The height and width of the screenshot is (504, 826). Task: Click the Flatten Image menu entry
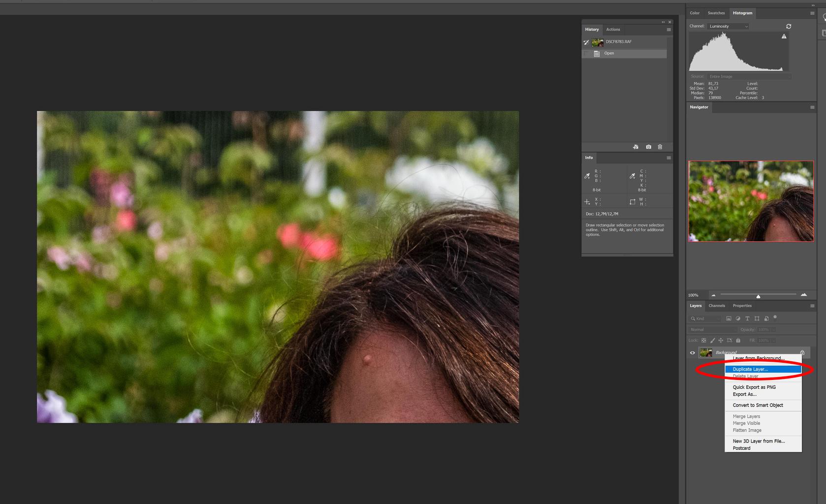tap(763, 430)
